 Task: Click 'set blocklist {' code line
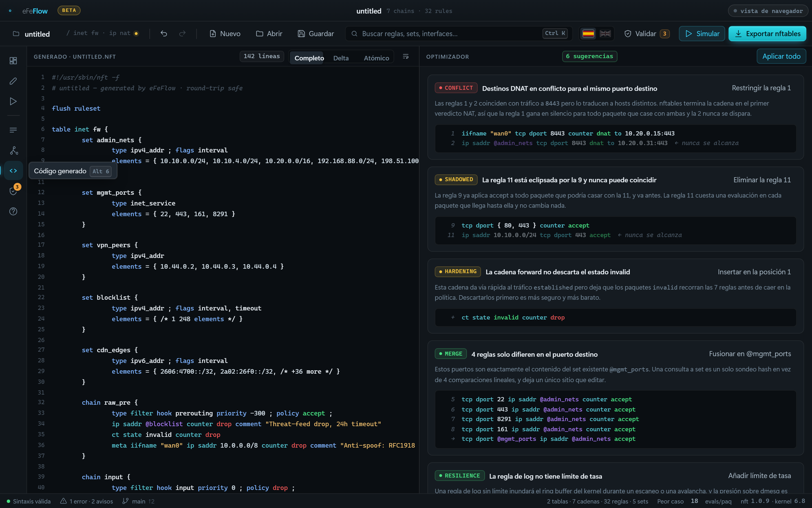tap(110, 297)
